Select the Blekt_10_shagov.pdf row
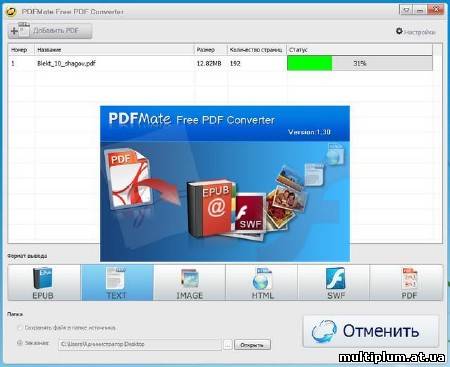 click(x=221, y=63)
